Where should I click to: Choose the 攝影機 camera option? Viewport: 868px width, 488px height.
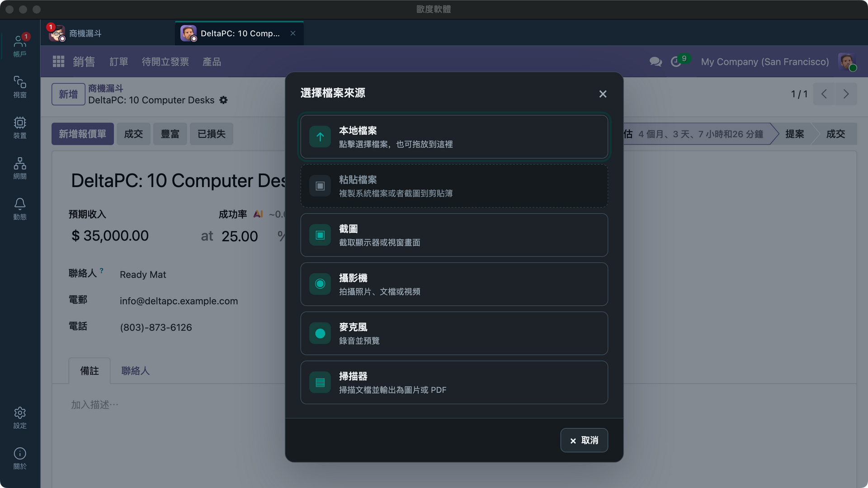[x=454, y=284]
